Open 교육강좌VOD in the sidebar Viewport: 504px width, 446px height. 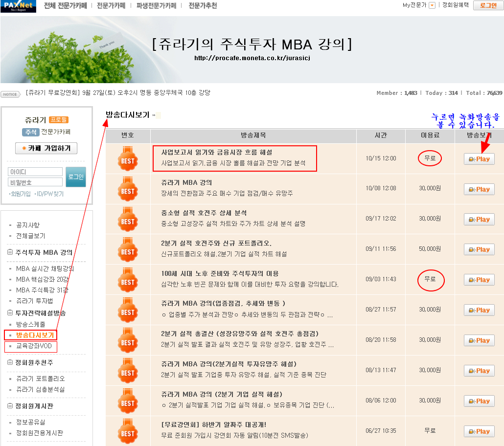[34, 347]
